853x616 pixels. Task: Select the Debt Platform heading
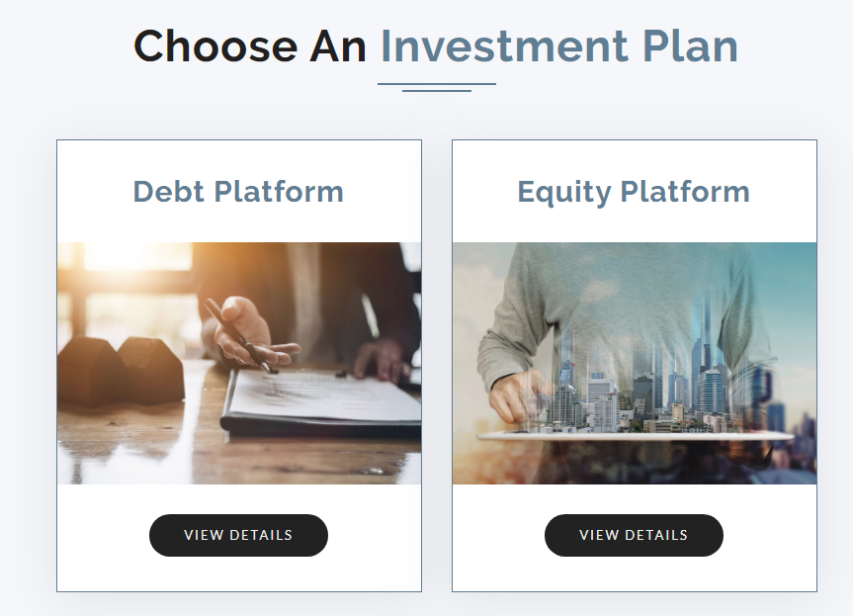click(238, 191)
